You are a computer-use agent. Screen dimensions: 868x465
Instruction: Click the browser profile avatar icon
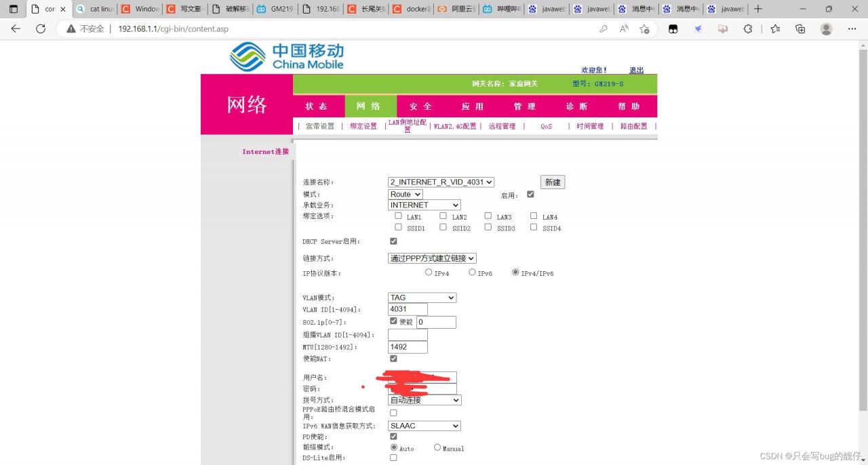[826, 29]
